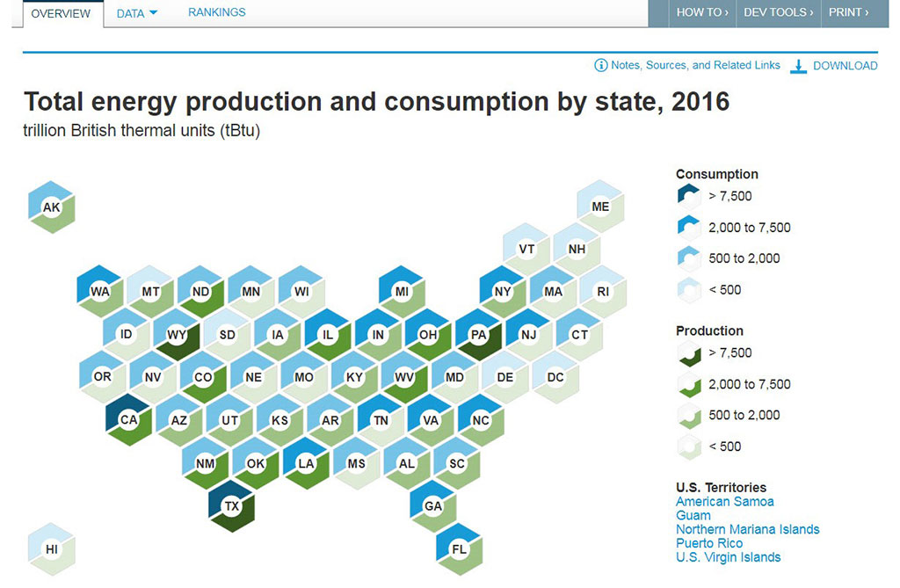Click the info icon beside Notes and Sources

coord(599,65)
